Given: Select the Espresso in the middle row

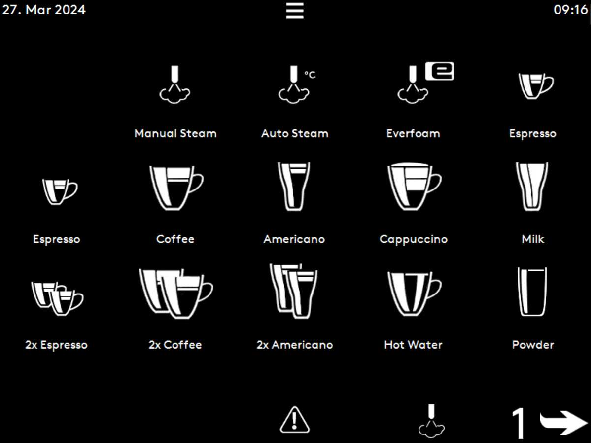Looking at the screenshot, I should point(60,192).
